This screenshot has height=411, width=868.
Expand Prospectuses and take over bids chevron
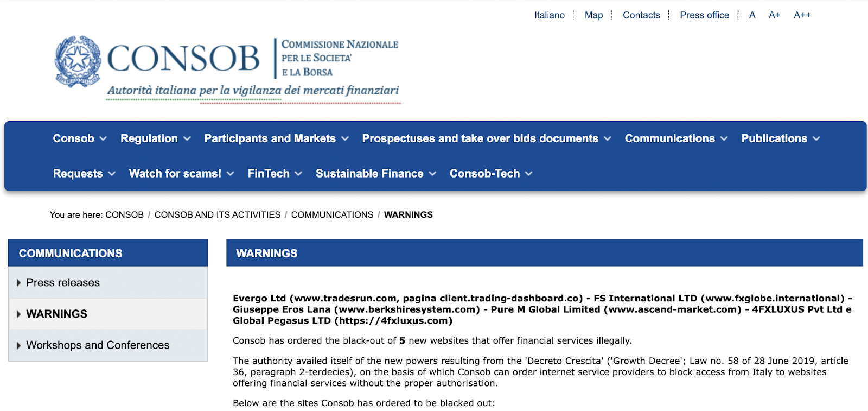tap(608, 139)
